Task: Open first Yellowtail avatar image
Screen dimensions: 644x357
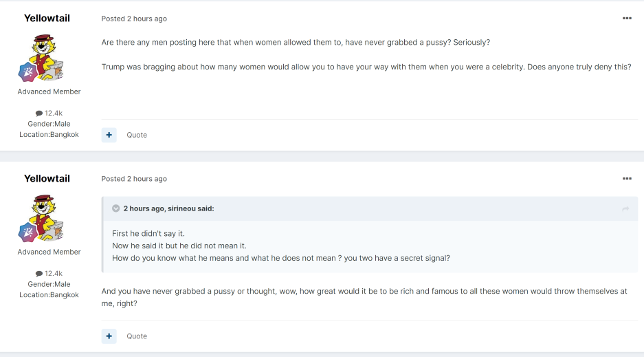Action: click(x=45, y=56)
